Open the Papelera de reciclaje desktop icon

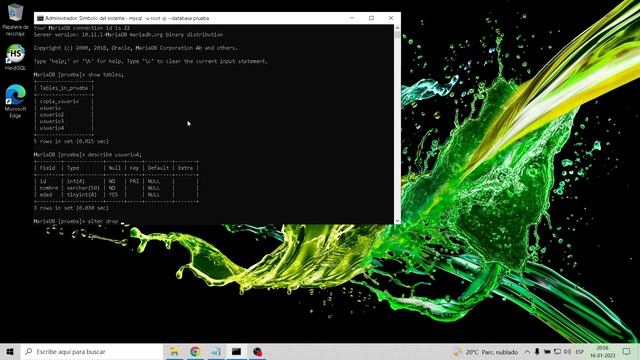coord(16,19)
